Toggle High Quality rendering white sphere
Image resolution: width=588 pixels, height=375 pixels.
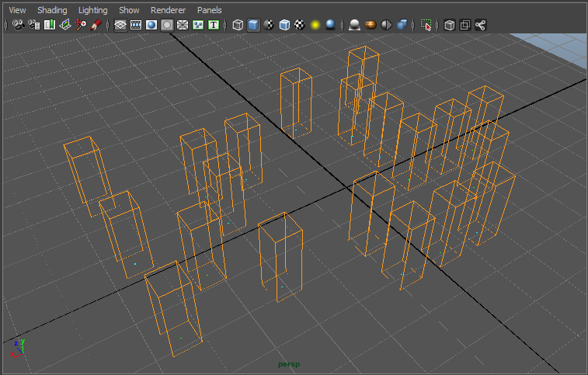tap(354, 25)
